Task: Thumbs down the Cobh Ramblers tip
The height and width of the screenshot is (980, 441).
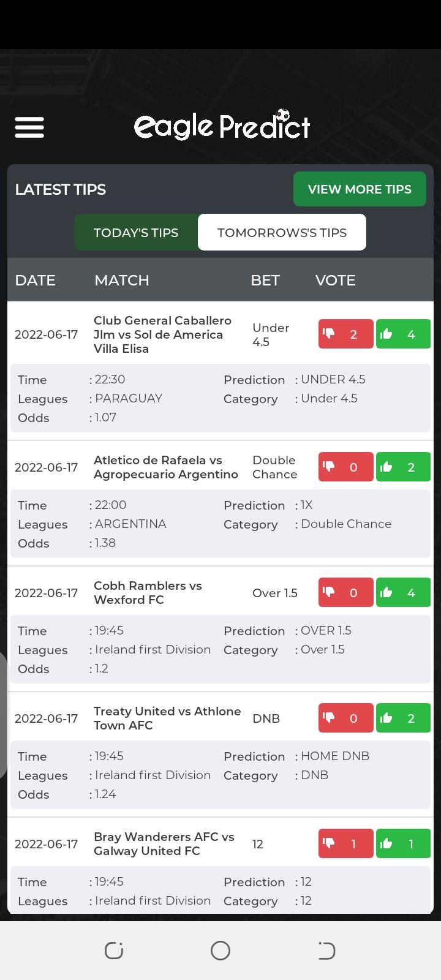Action: point(345,592)
